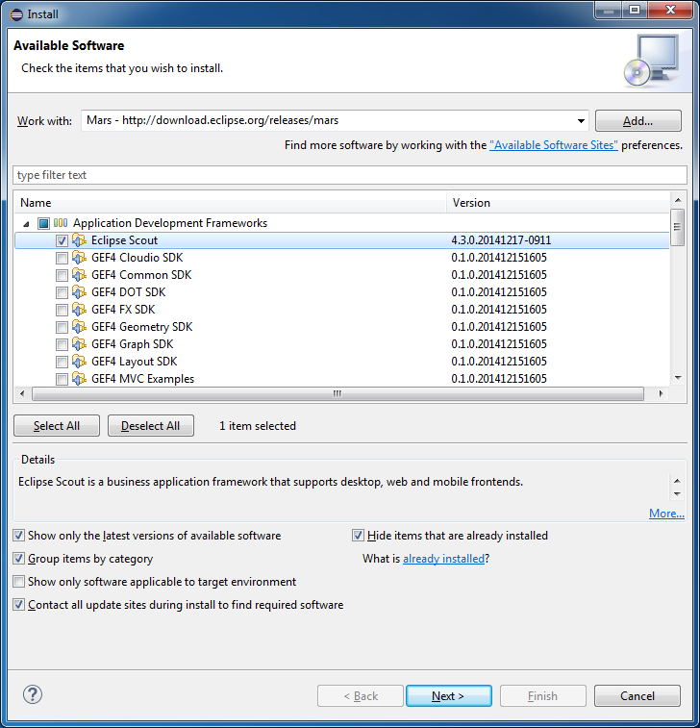This screenshot has height=728, width=700.
Task: Toggle Contact all update sites during install
Action: pyautogui.click(x=18, y=605)
